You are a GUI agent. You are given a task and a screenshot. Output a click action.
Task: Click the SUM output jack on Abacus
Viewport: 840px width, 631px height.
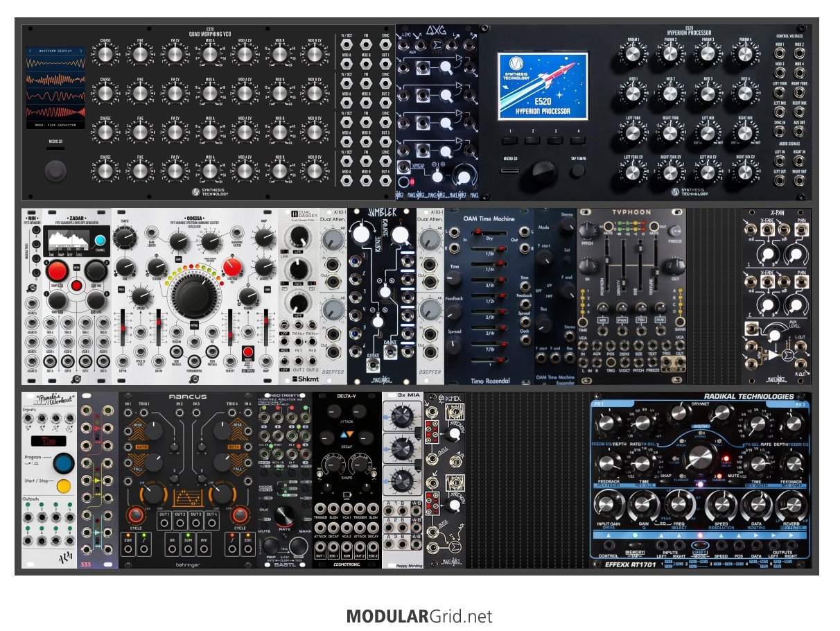point(188,550)
